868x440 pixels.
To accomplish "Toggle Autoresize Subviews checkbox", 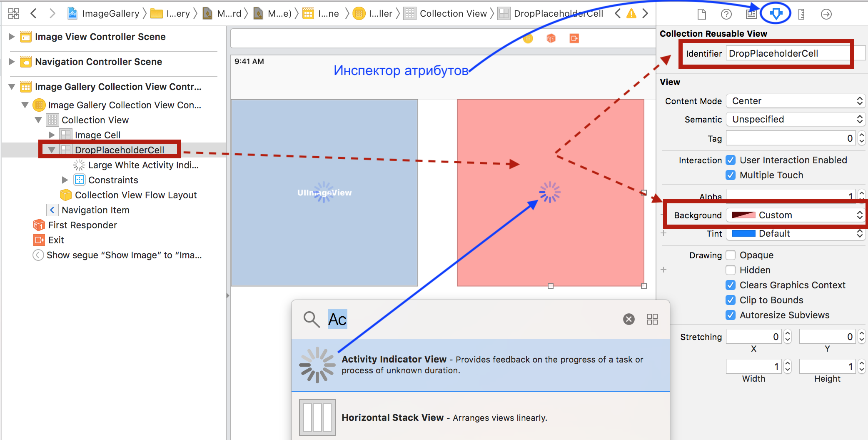I will (x=731, y=315).
